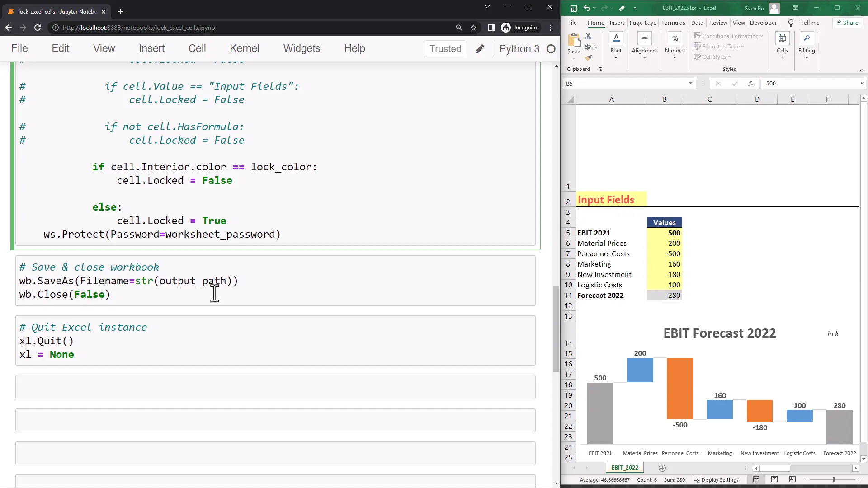Switch to Page Break Preview
This screenshot has height=488, width=868.
click(792, 479)
